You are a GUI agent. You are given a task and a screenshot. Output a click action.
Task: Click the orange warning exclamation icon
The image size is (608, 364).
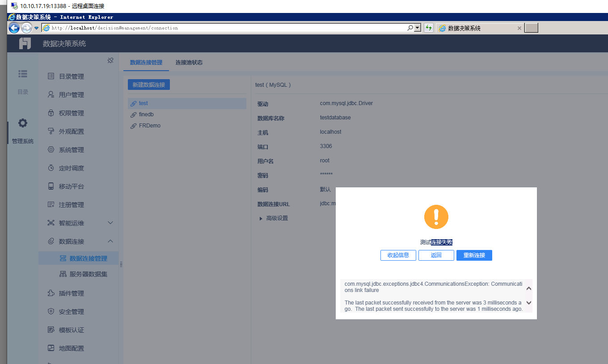point(436,217)
